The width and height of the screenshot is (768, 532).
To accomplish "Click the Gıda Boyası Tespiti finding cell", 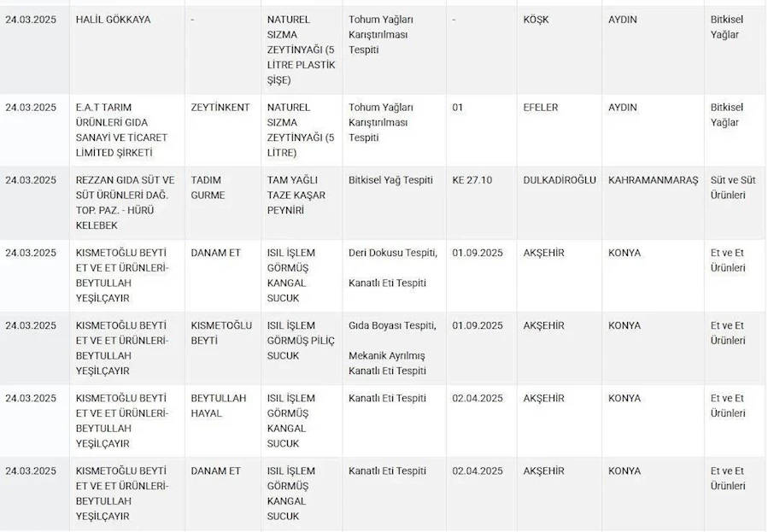I will point(392,325).
